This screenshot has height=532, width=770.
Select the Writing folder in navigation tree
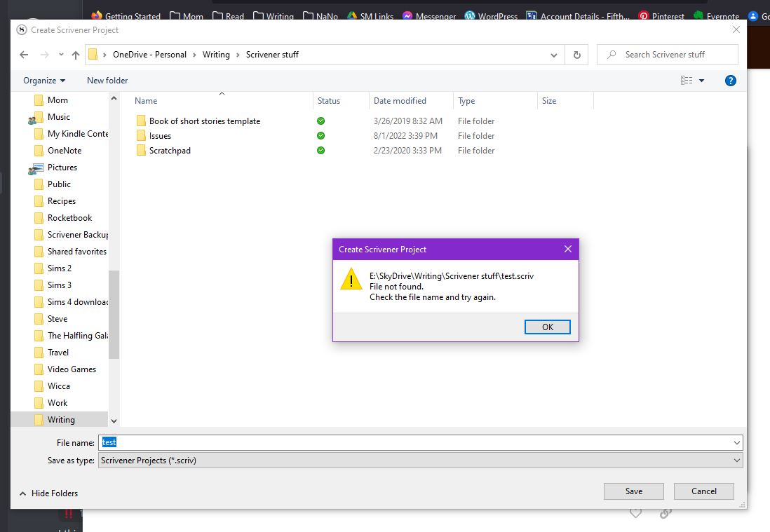(x=61, y=420)
